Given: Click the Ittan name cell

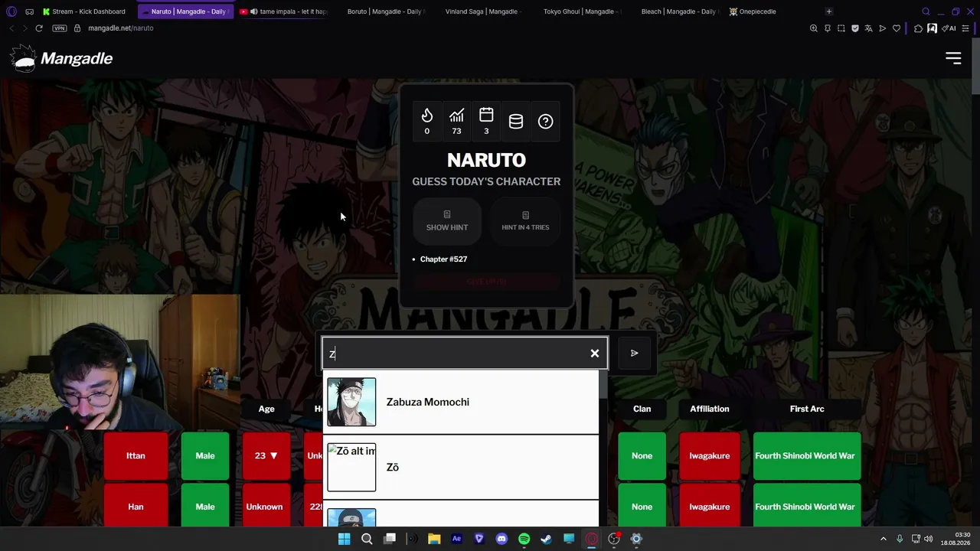Looking at the screenshot, I should pyautogui.click(x=136, y=456).
